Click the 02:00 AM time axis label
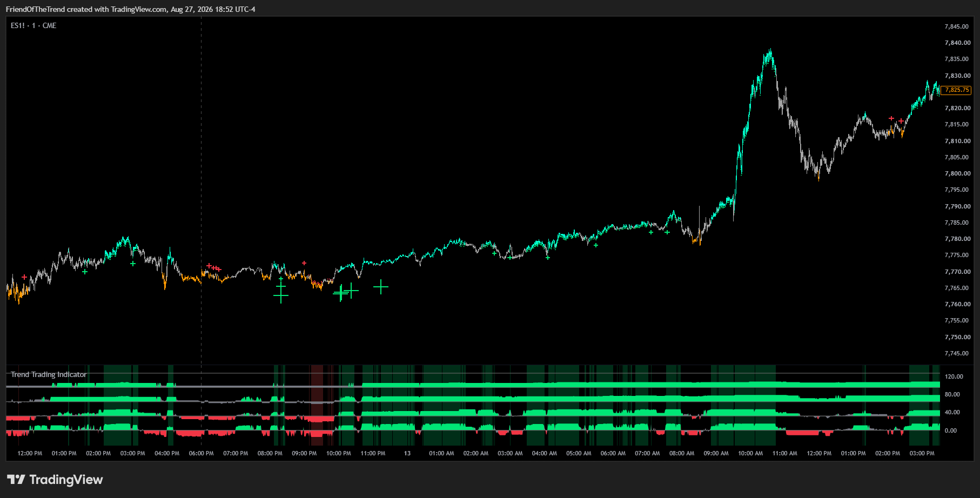 pos(475,453)
